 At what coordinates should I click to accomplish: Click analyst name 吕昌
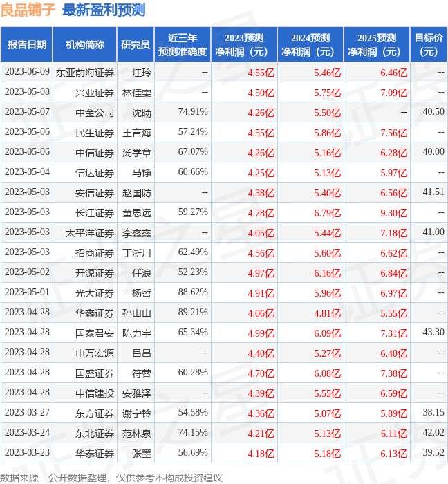coord(142,353)
